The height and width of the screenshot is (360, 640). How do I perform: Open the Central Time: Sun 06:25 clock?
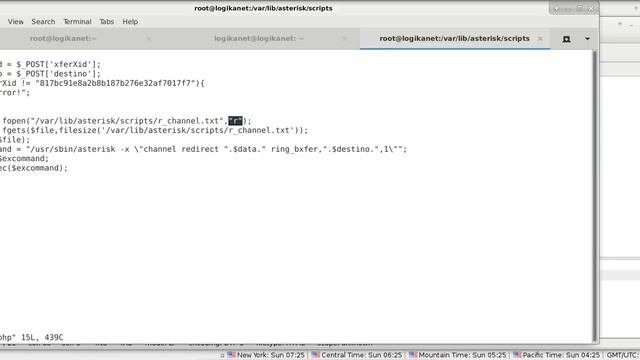click(x=362, y=355)
